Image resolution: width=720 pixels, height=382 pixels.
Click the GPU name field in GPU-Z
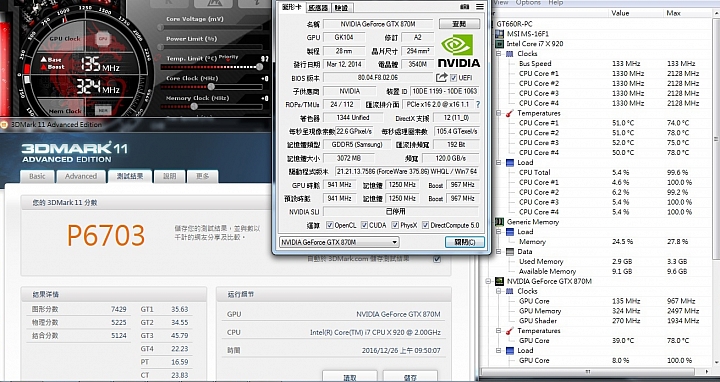[378, 24]
